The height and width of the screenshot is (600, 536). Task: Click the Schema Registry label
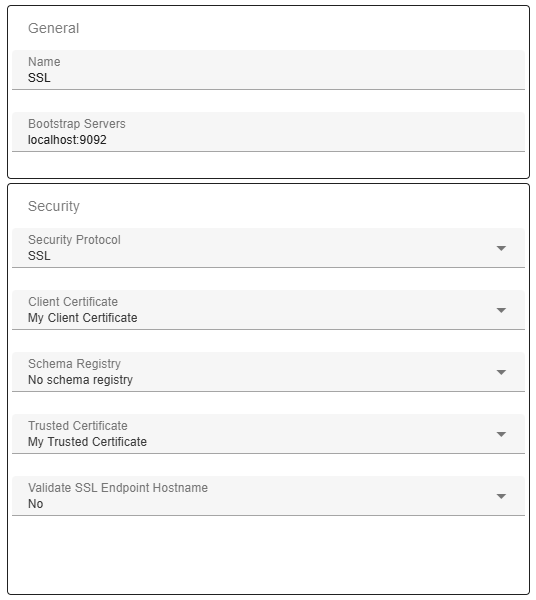tap(74, 364)
